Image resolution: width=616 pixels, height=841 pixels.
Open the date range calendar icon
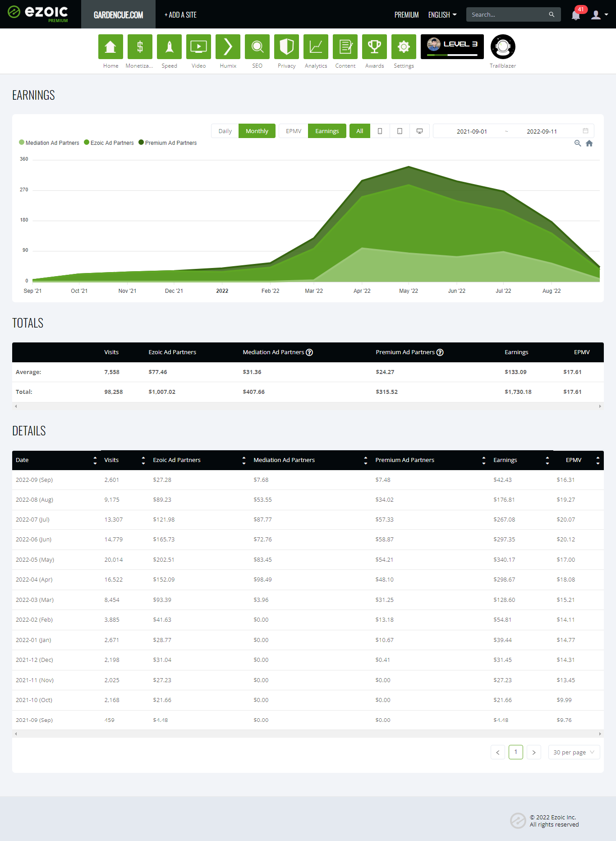[x=585, y=131]
